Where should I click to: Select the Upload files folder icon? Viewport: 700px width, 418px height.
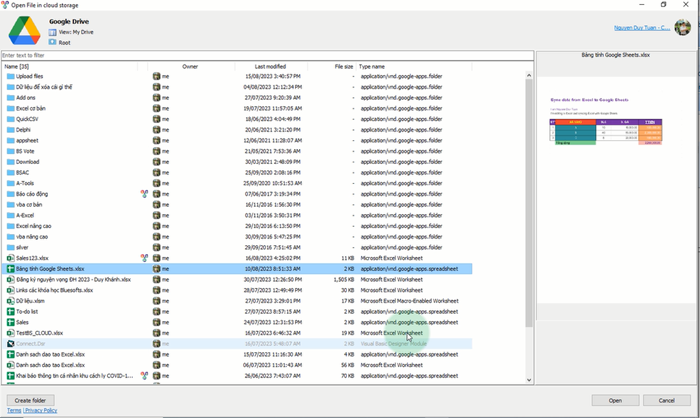coord(10,76)
